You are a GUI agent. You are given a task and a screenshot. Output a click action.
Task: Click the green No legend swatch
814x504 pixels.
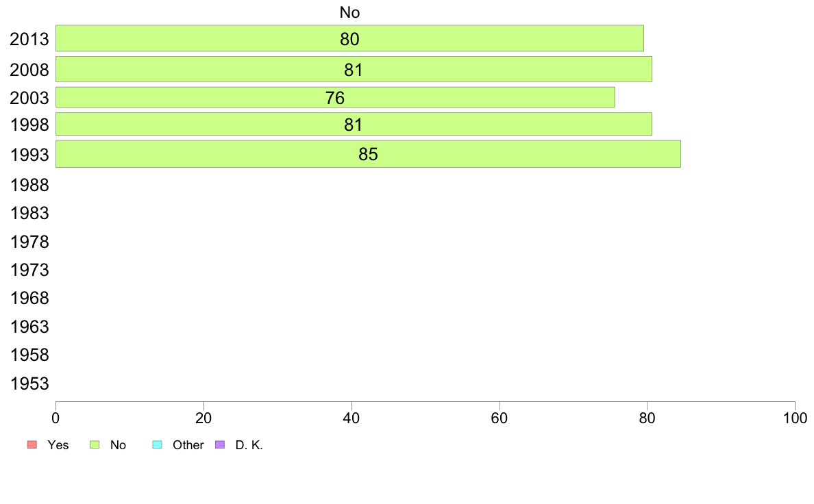click(x=95, y=445)
